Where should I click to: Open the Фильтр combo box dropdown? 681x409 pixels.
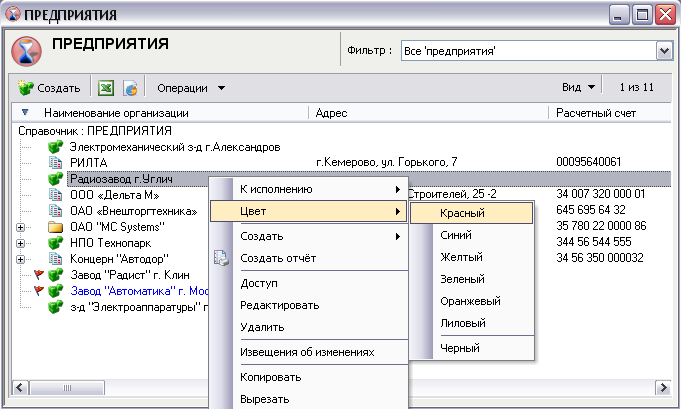(664, 49)
